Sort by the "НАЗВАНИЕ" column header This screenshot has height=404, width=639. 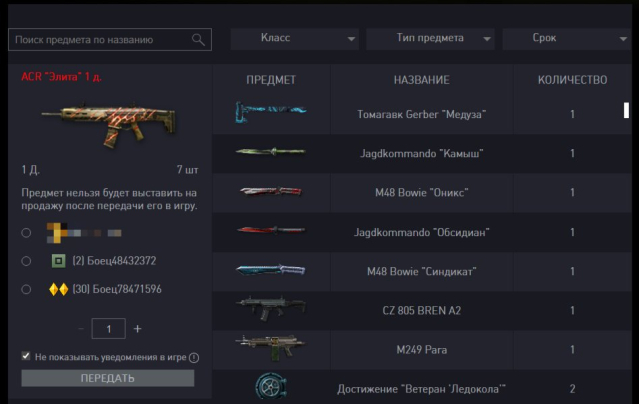click(x=421, y=80)
